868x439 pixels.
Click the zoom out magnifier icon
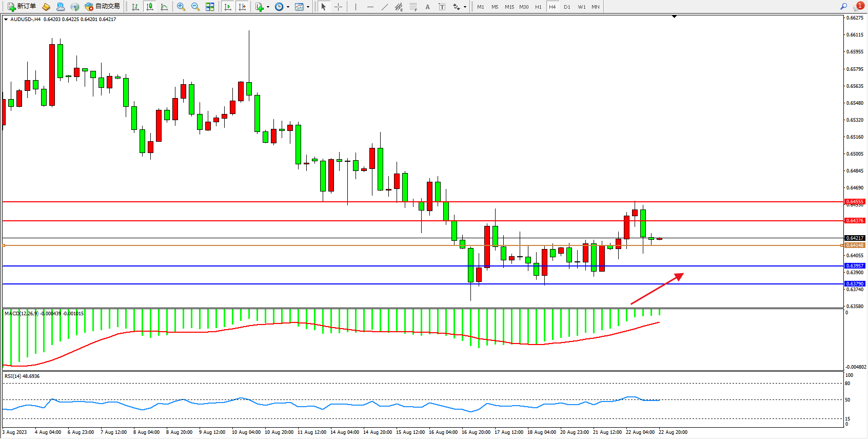pos(195,7)
